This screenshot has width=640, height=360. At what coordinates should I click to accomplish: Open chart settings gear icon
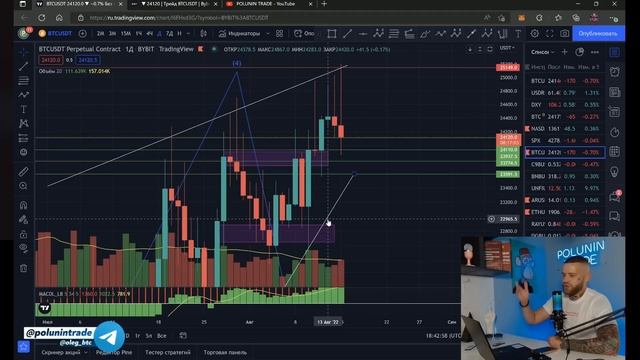534,33
